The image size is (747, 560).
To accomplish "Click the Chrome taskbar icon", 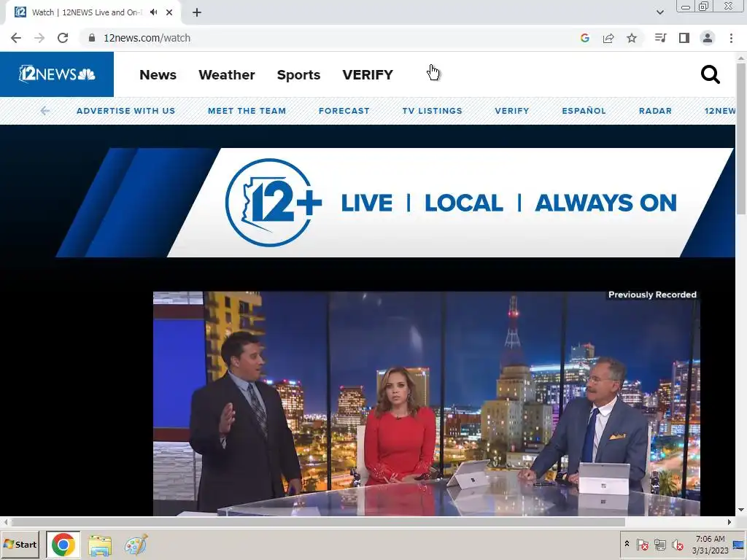I will coord(63,544).
